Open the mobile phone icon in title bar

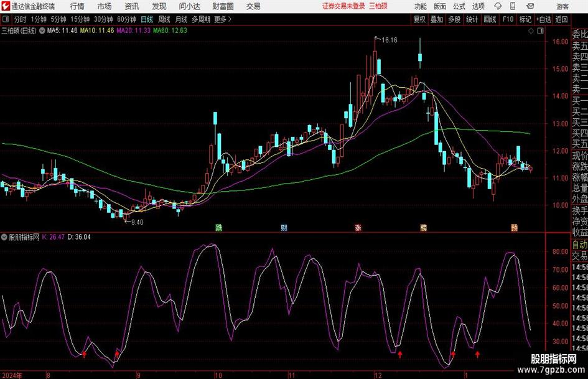[513, 6]
